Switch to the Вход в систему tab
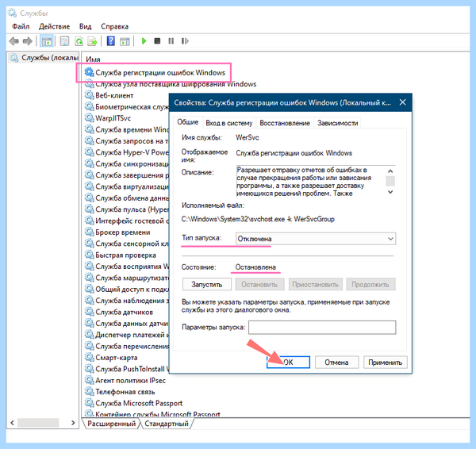 (x=229, y=123)
